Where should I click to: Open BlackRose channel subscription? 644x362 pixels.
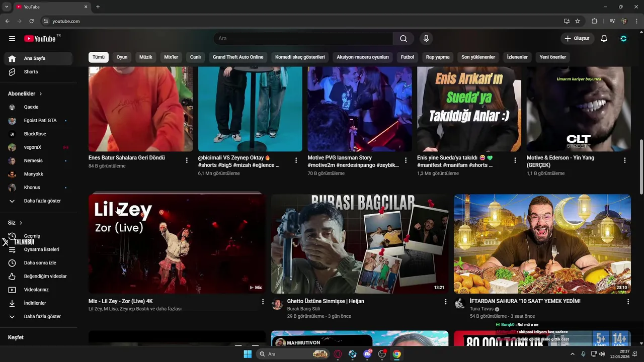tap(39, 134)
